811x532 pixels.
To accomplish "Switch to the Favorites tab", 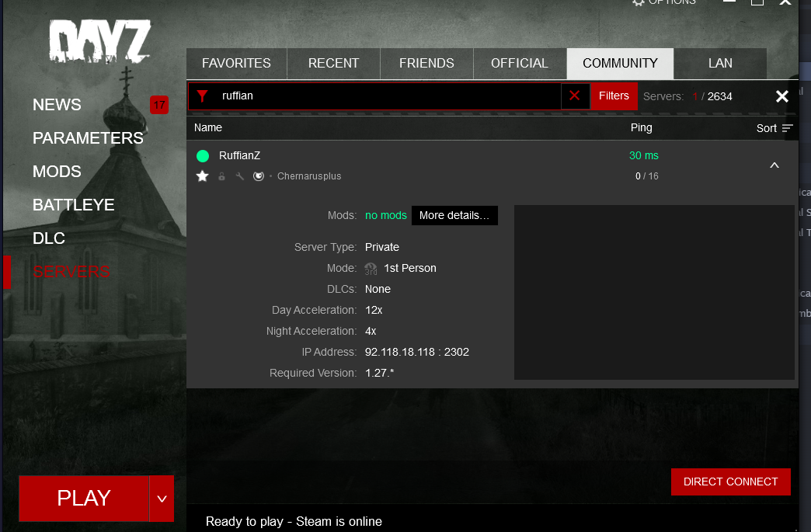I will click(x=236, y=63).
